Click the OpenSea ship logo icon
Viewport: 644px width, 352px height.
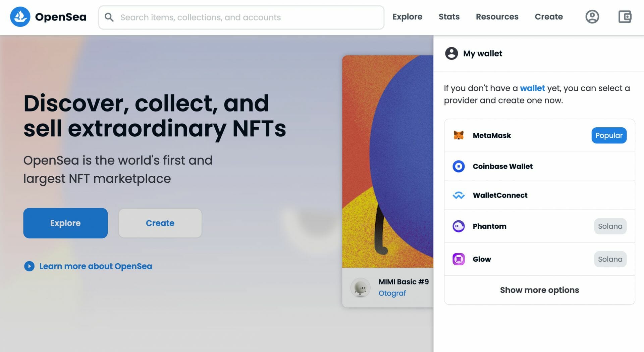pyautogui.click(x=20, y=17)
